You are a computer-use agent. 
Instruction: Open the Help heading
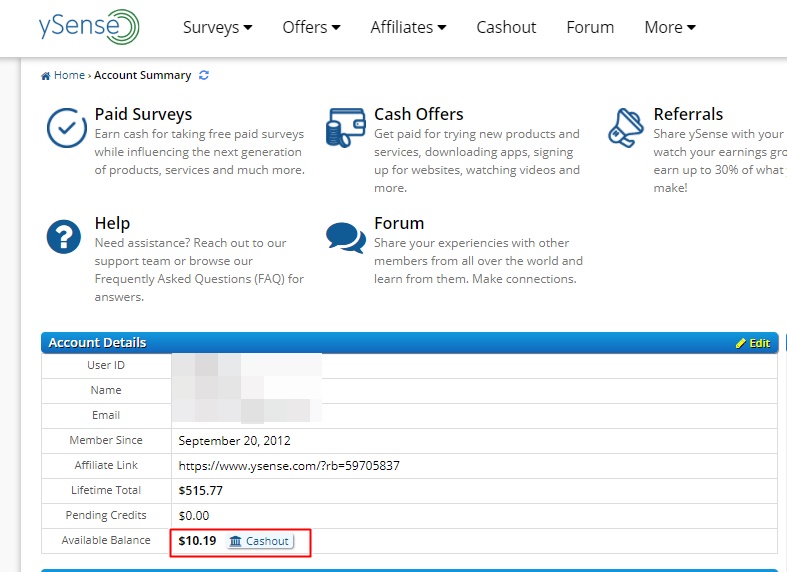tap(112, 223)
